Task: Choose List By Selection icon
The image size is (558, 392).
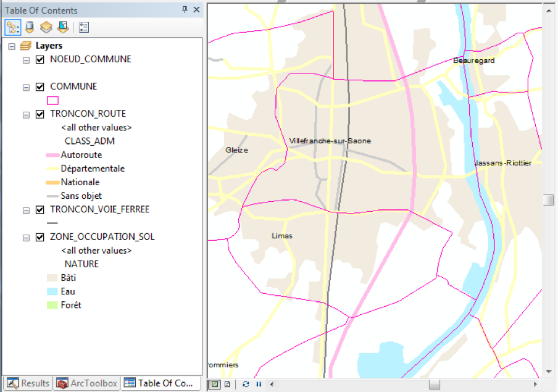Action: click(x=62, y=27)
